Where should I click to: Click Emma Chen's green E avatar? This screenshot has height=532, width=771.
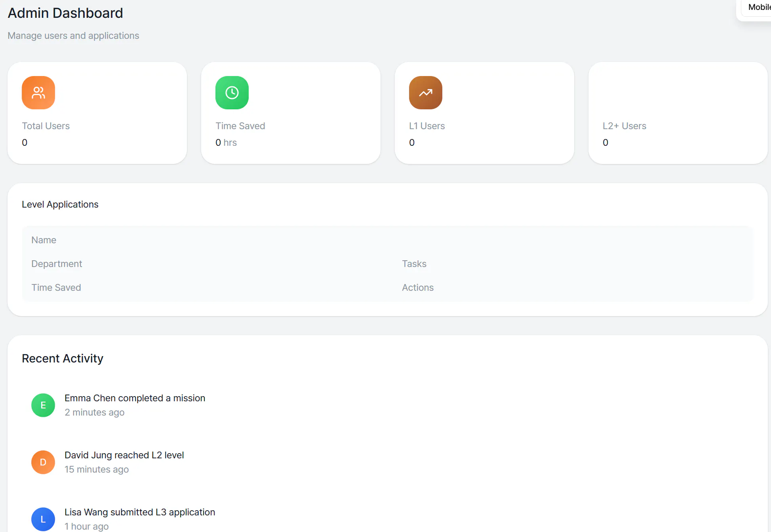click(x=43, y=405)
